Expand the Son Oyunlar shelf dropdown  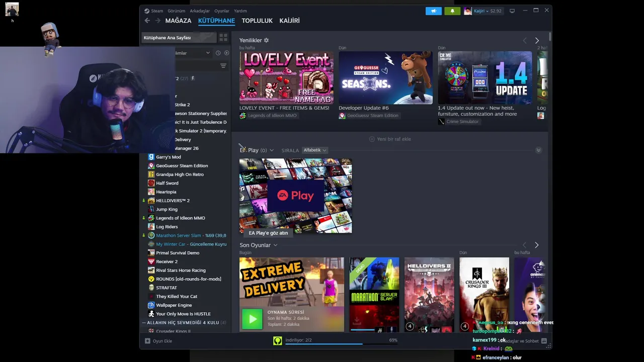point(275,245)
